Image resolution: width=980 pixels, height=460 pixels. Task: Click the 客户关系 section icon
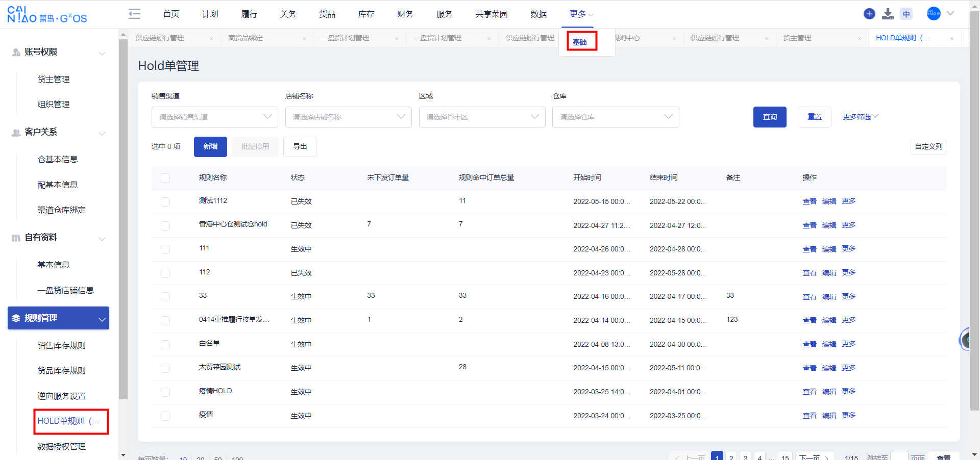(x=16, y=132)
